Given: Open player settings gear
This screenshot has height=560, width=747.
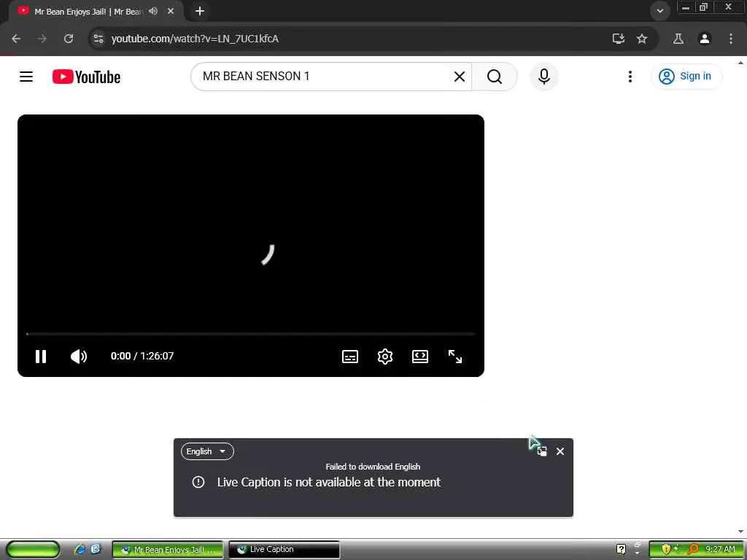Looking at the screenshot, I should pos(385,356).
